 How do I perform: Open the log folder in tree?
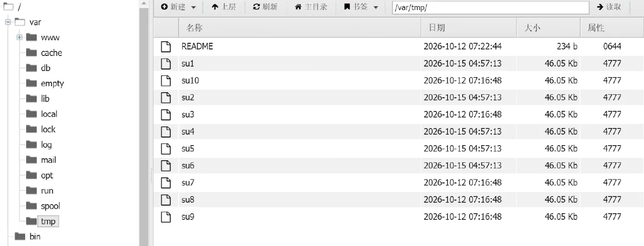coord(46,145)
